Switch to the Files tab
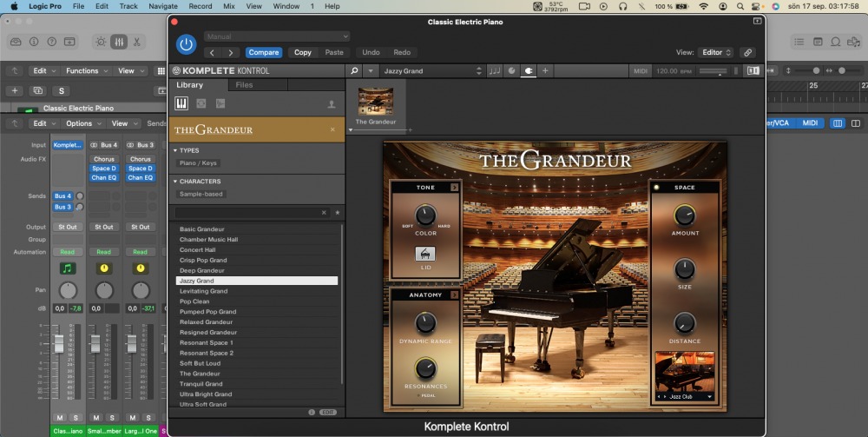This screenshot has height=437, width=868. click(x=244, y=85)
